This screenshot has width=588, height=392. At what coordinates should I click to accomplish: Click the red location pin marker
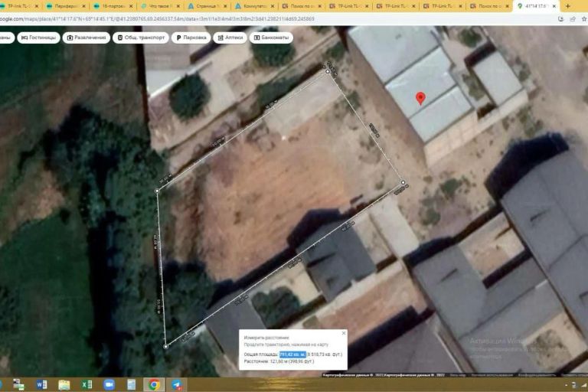(420, 98)
